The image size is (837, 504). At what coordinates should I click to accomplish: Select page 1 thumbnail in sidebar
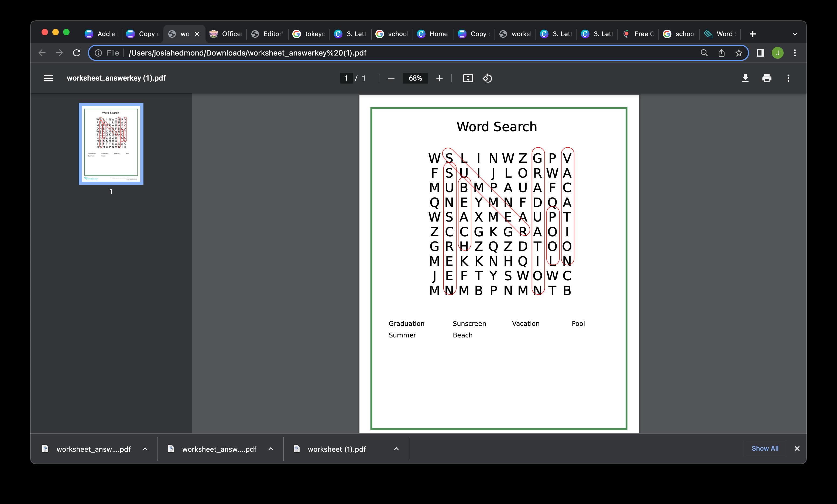tap(111, 144)
